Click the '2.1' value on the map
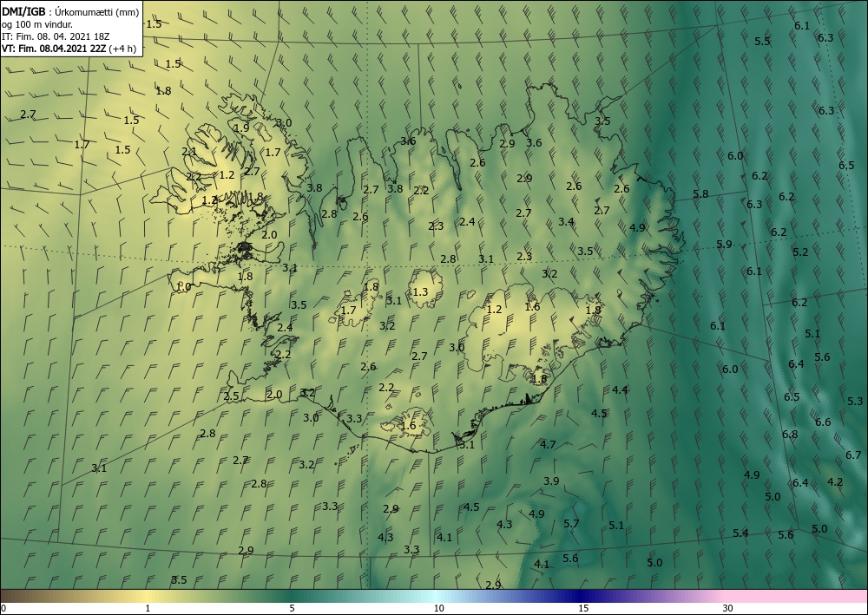868x615 pixels. tap(189, 152)
